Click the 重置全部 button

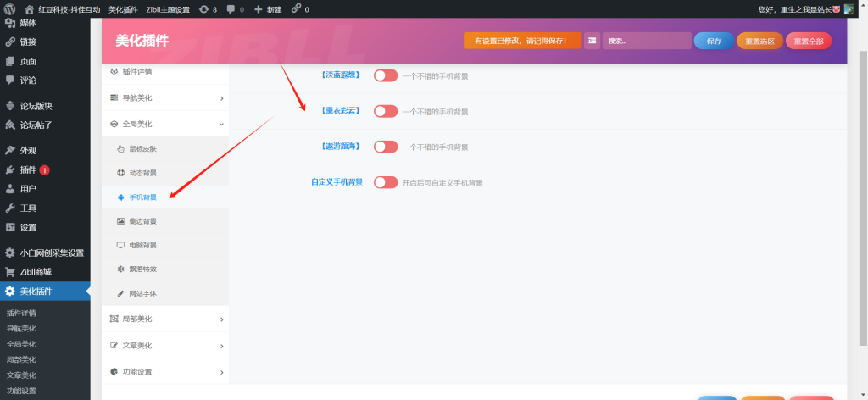click(x=808, y=41)
